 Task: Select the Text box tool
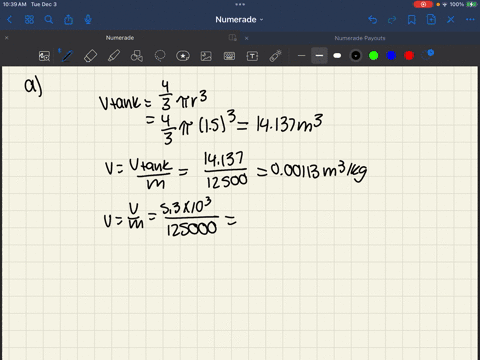[252, 56]
